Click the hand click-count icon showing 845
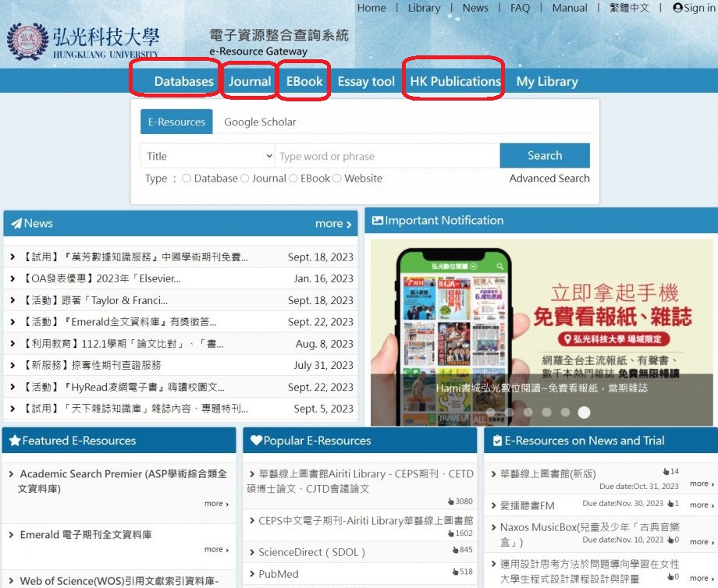 pyautogui.click(x=455, y=550)
